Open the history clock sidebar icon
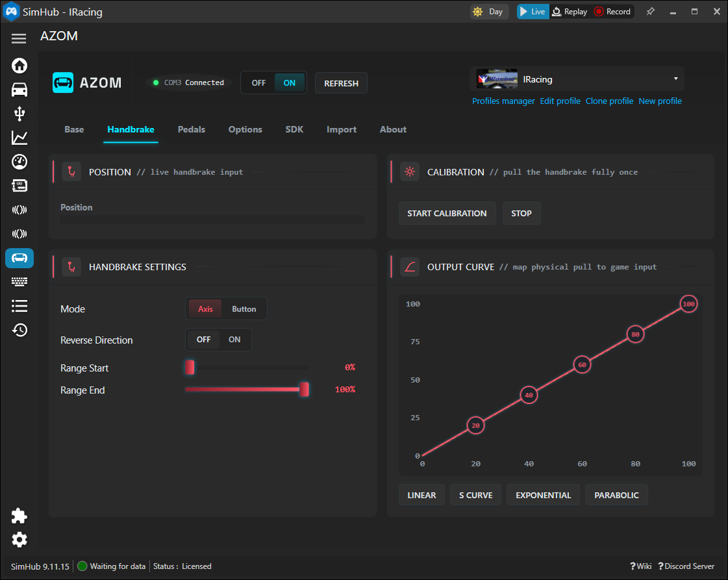728x580 pixels. click(x=19, y=330)
